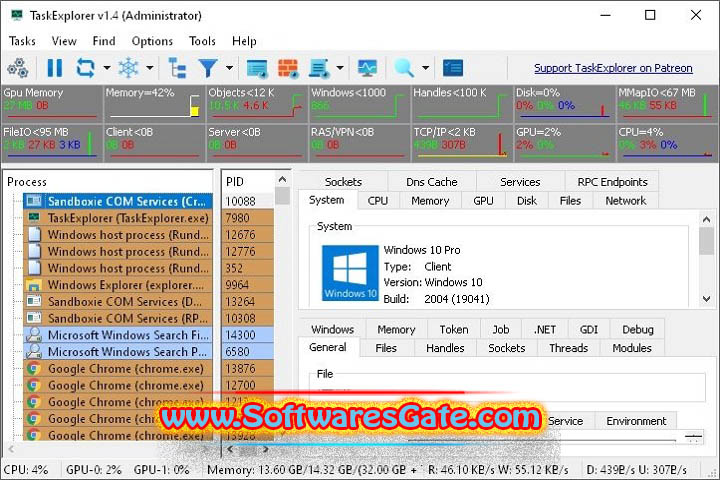
Task: Select Windows Explorer (explorer...) process row
Action: [118, 285]
